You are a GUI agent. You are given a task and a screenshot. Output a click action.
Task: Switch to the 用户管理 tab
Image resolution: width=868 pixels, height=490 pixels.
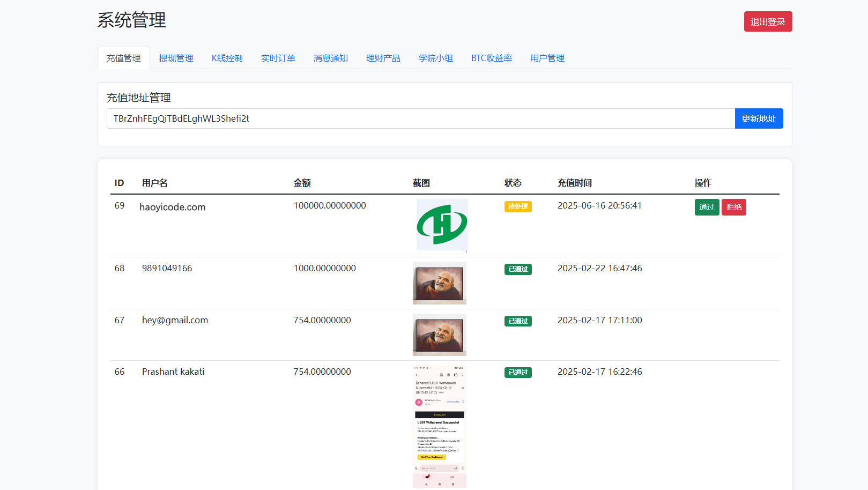(x=547, y=58)
